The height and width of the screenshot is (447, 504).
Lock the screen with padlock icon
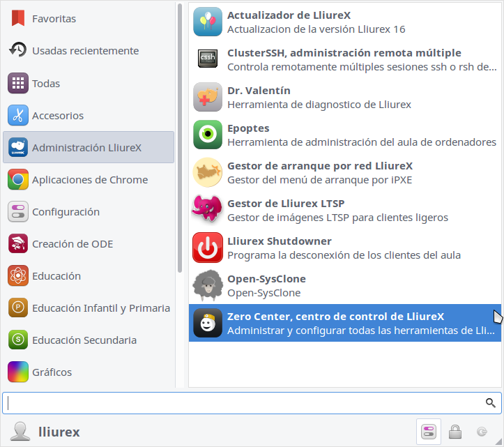455,432
